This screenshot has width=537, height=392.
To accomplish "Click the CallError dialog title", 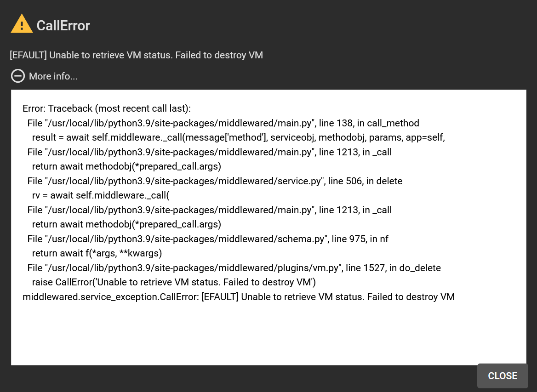I will click(x=63, y=26).
